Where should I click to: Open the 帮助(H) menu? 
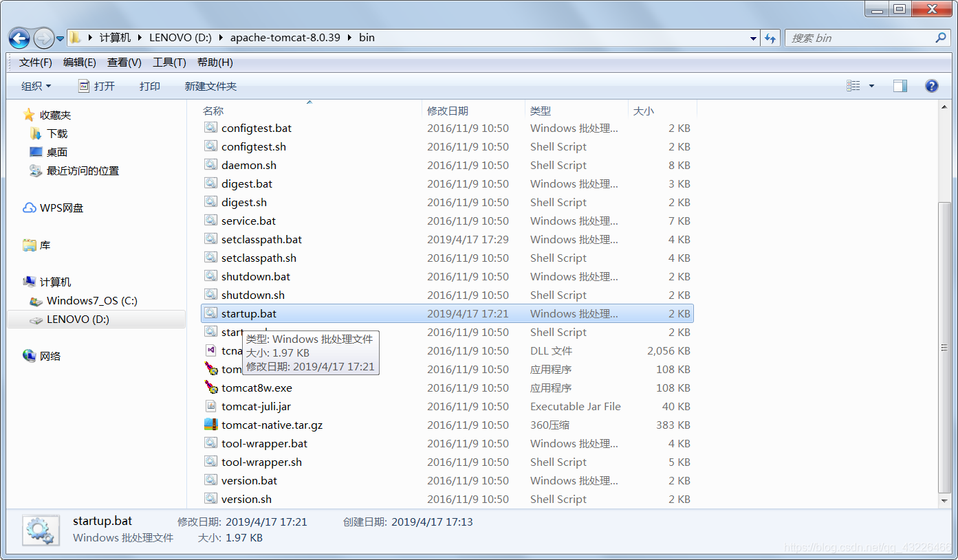click(x=215, y=62)
